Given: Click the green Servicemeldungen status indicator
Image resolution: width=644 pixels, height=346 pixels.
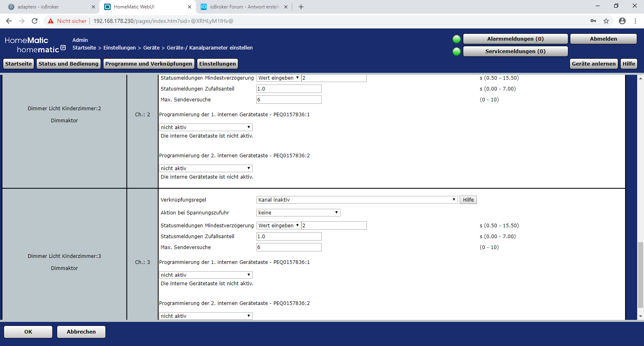Looking at the screenshot, I should tap(456, 51).
